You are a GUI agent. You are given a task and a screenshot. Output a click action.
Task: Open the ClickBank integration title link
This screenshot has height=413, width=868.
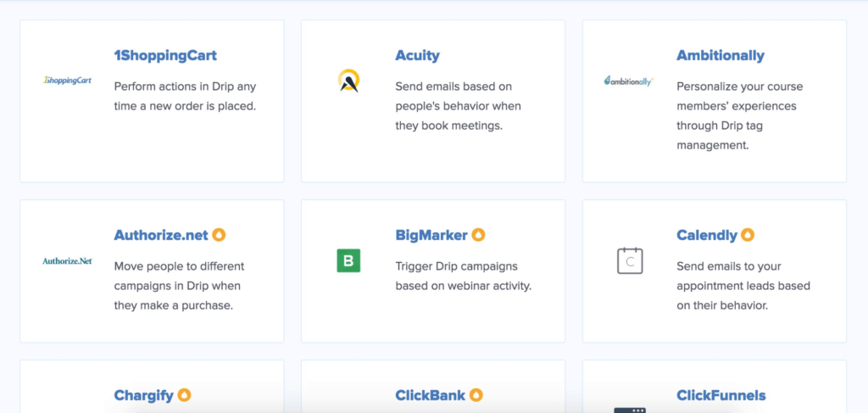430,395
